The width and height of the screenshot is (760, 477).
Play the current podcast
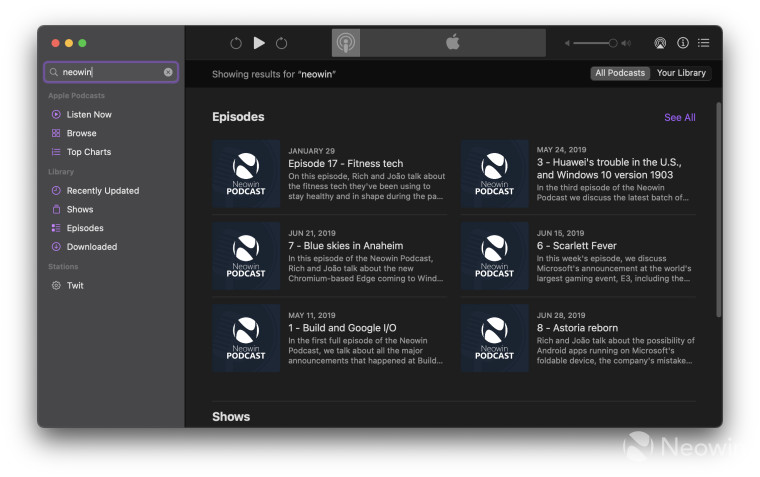[x=259, y=43]
